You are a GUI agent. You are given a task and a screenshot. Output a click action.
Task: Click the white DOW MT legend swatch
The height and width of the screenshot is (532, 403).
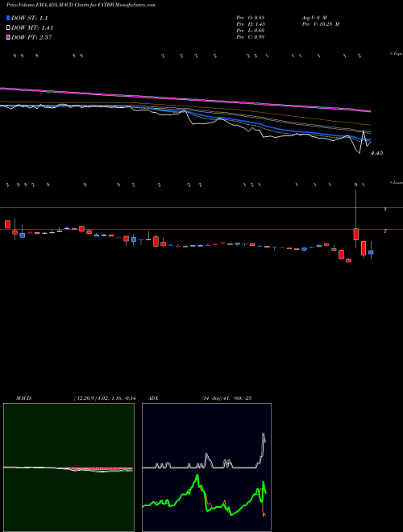click(9, 28)
